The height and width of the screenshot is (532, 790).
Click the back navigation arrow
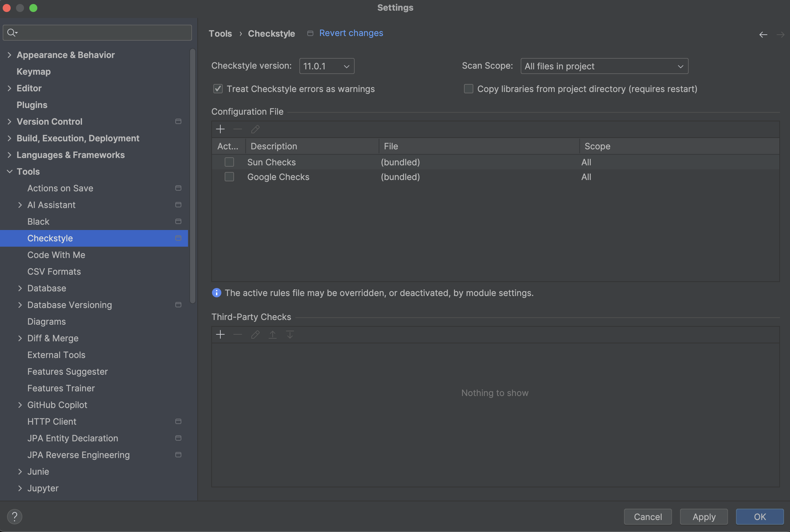coord(763,35)
